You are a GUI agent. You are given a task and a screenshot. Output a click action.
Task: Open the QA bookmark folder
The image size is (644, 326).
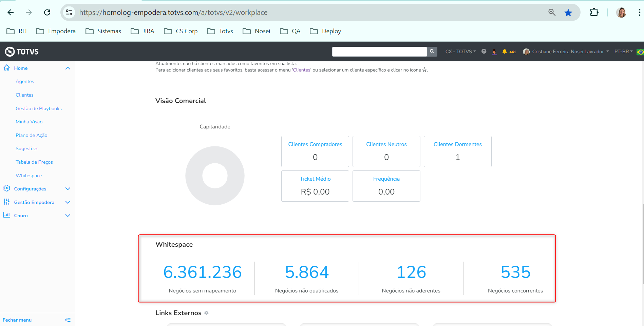[290, 31]
